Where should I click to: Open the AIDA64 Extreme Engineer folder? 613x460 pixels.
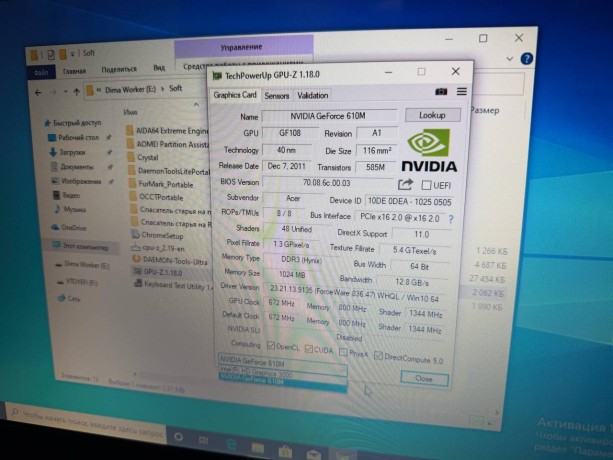(168, 131)
